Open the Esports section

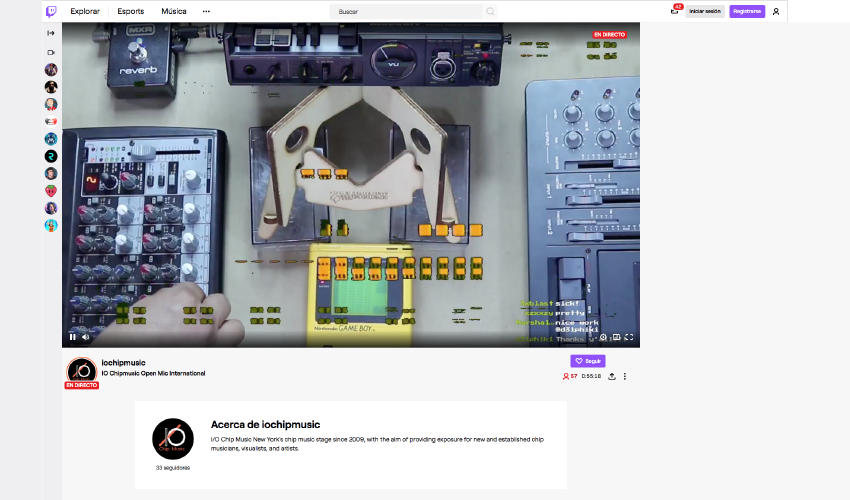pos(131,11)
